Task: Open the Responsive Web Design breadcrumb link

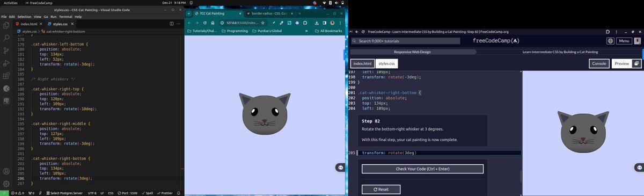Action: 412,52
